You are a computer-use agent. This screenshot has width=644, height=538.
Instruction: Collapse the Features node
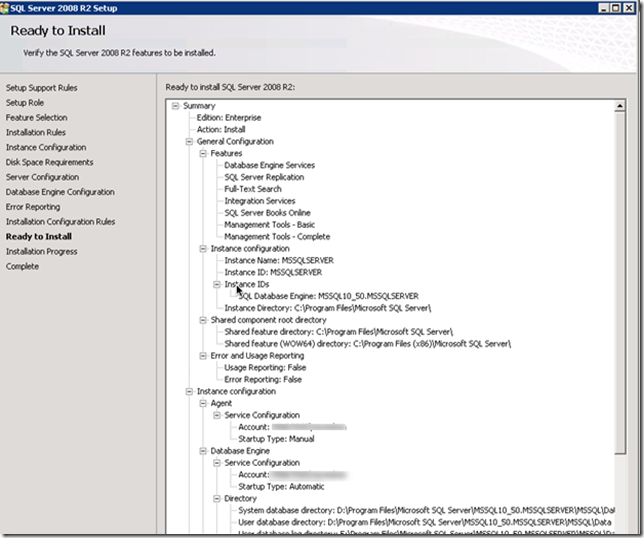click(x=203, y=154)
